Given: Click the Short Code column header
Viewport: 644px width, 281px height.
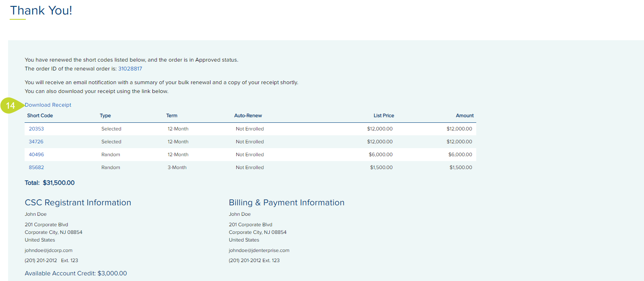Looking at the screenshot, I should (40, 116).
